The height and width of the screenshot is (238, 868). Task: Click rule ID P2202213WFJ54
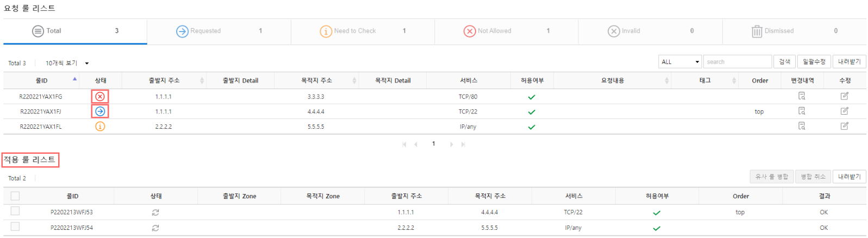tap(72, 228)
